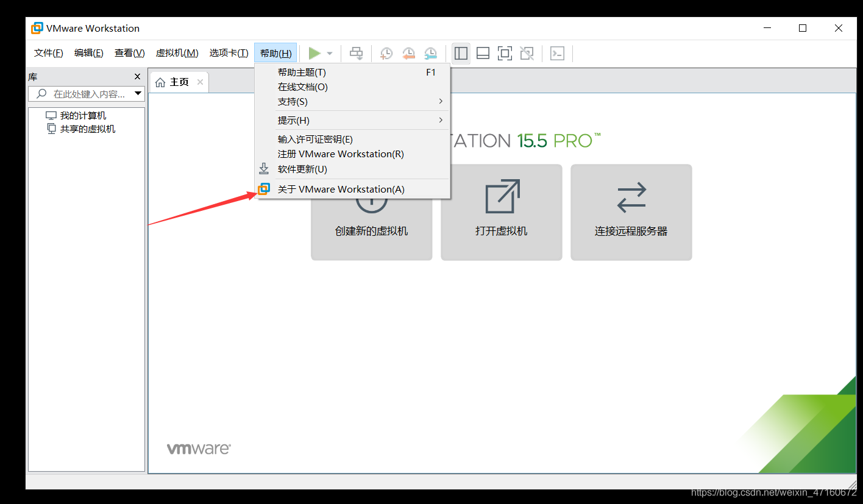Take a snapshot with the clock-plus icon
The height and width of the screenshot is (504, 863).
386,54
